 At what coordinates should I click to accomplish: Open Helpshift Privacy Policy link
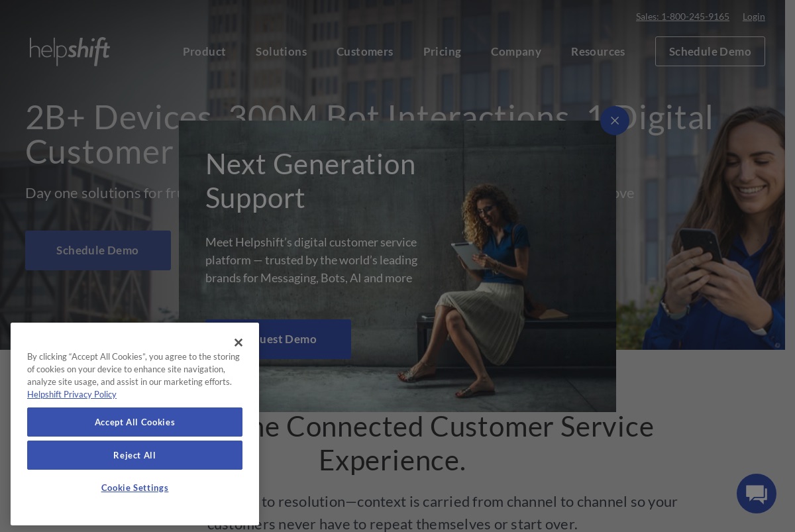pyautogui.click(x=72, y=394)
